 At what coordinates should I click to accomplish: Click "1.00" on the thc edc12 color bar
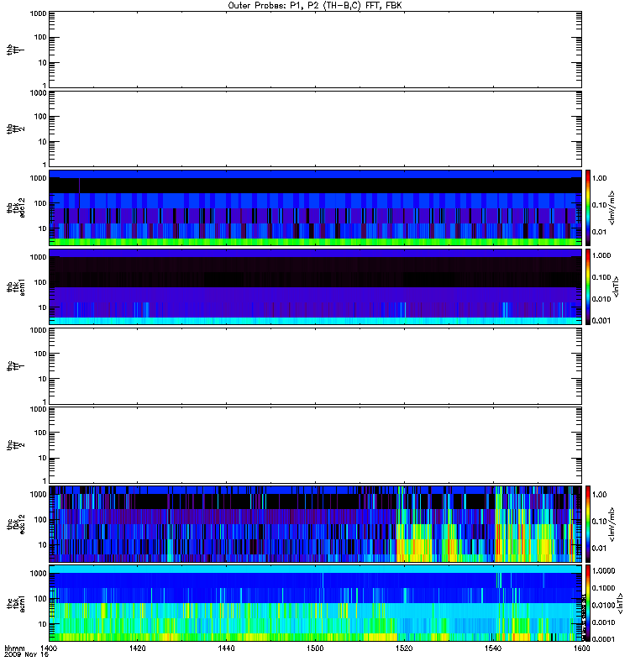coord(600,495)
